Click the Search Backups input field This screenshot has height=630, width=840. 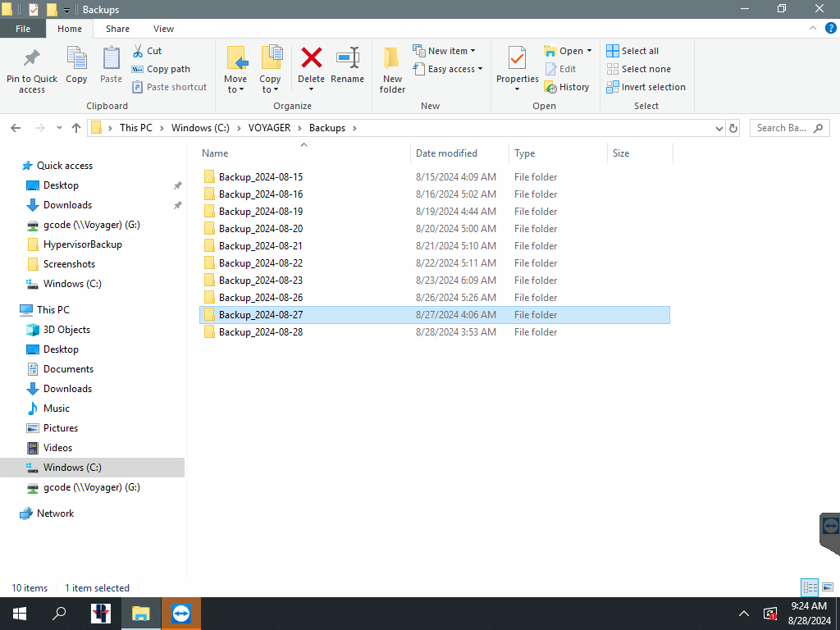coord(782,128)
